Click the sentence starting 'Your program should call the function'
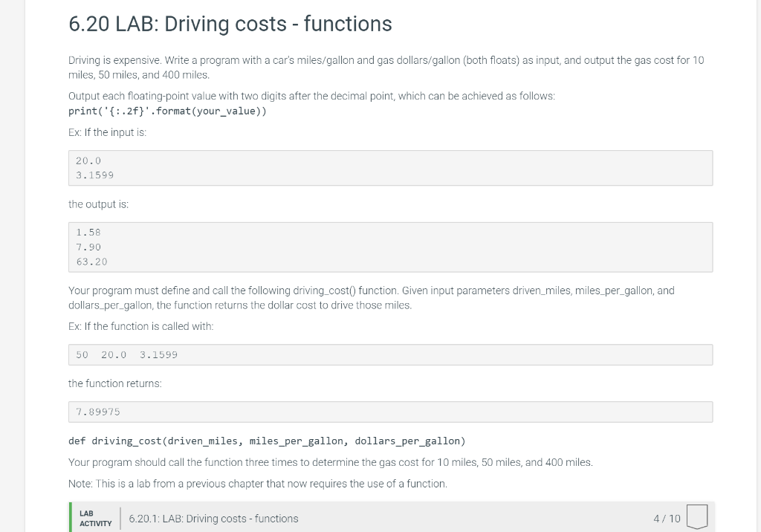 coord(331,463)
